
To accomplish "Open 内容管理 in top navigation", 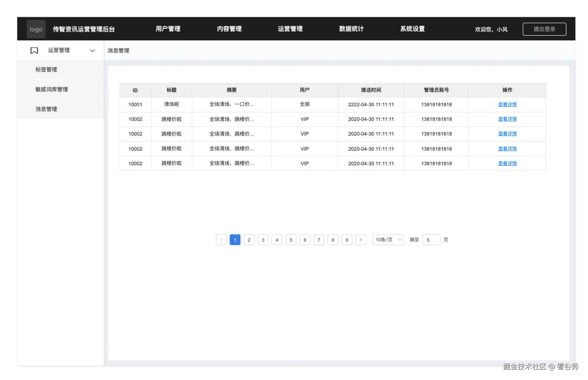I will coord(229,29).
